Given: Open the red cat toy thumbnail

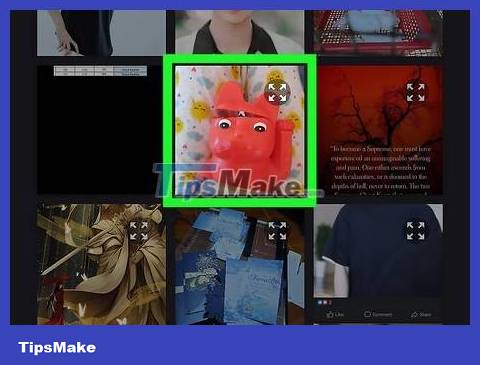Looking at the screenshot, I should [240, 130].
